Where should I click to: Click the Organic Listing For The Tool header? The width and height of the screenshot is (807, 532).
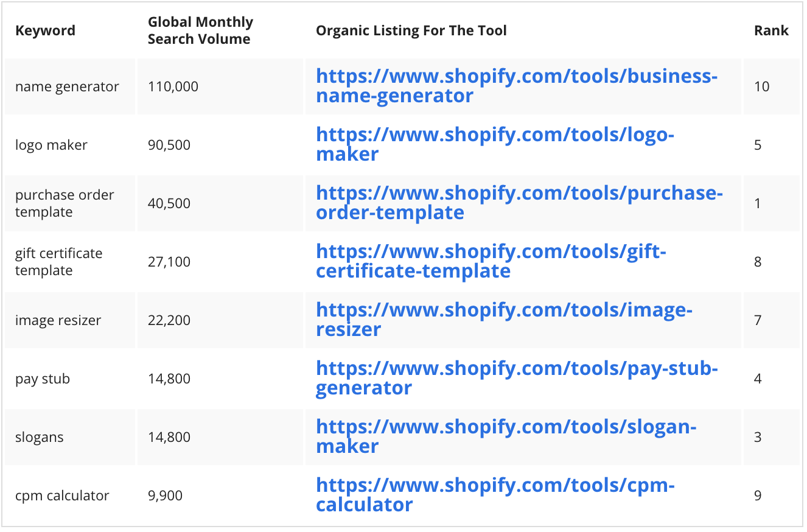pyautogui.click(x=411, y=30)
